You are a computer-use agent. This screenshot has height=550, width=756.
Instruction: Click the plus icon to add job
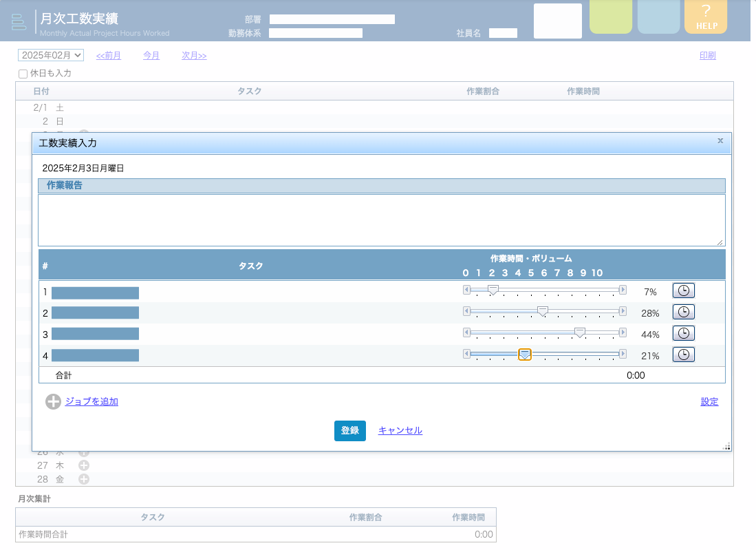(x=53, y=402)
